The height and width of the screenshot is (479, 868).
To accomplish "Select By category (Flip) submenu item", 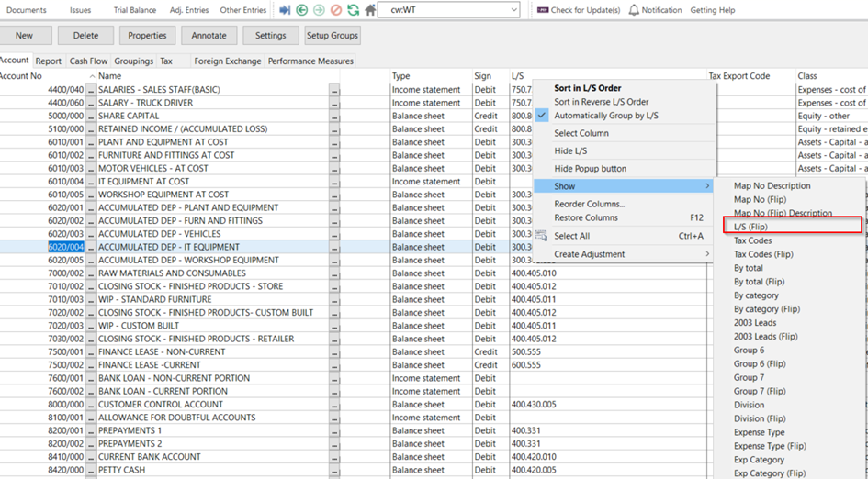I will point(767,309).
